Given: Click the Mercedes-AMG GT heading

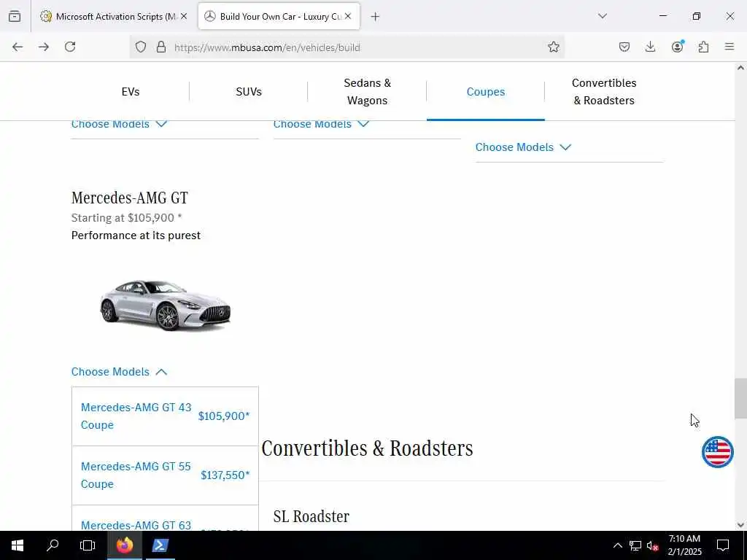Looking at the screenshot, I should tap(130, 198).
